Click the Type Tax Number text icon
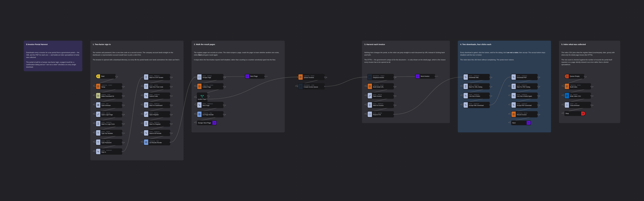The height and width of the screenshot is (201, 644). [x=98, y=133]
